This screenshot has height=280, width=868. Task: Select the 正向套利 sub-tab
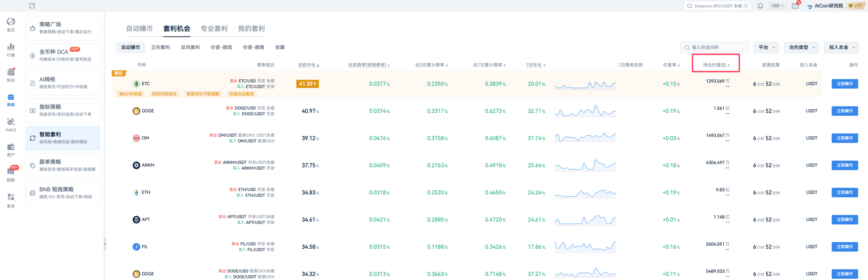click(160, 47)
